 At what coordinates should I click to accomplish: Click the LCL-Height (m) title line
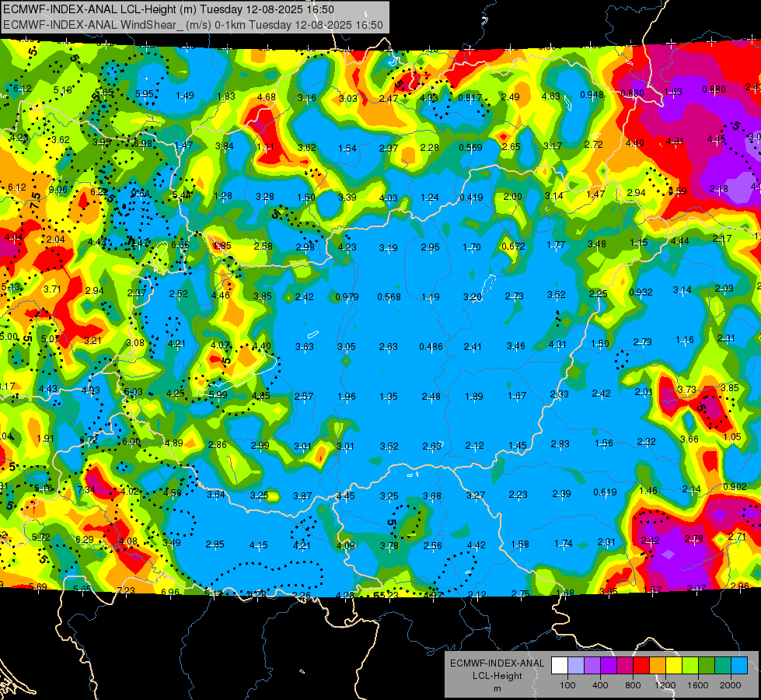tap(169, 9)
